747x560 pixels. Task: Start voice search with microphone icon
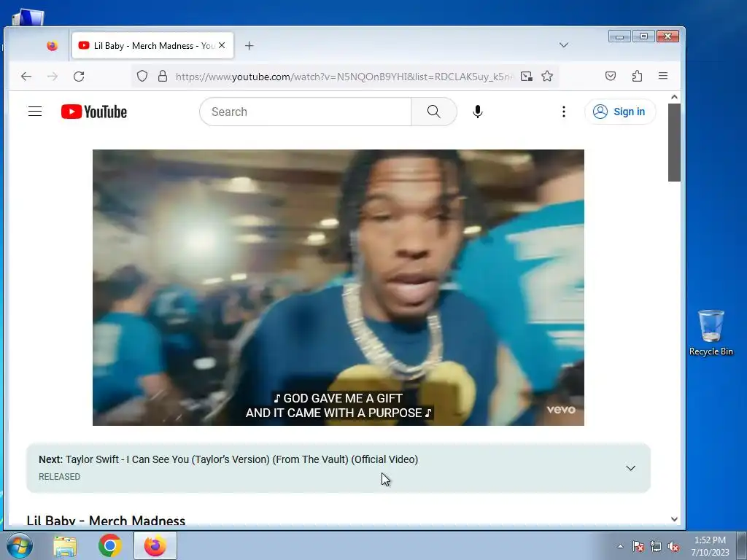point(477,112)
